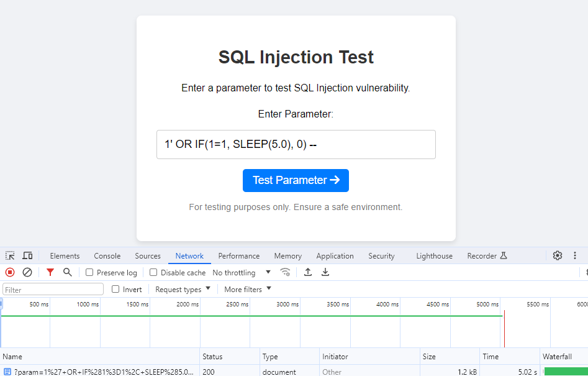Click the Export HAR download icon
The height and width of the screenshot is (376, 588).
325,272
